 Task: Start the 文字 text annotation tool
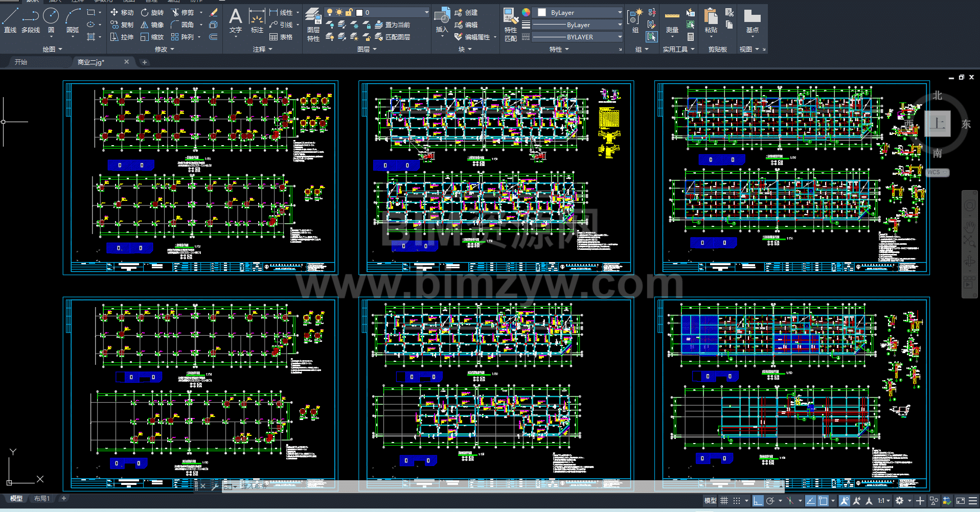pos(235,20)
